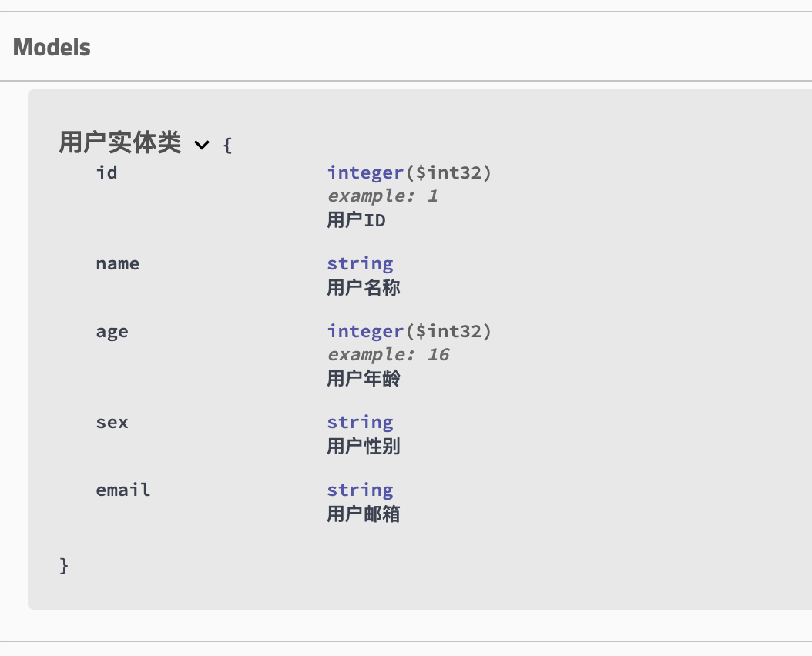Viewport: 812px width, 656px height.
Task: Click the example: 1 value of id
Action: (382, 196)
